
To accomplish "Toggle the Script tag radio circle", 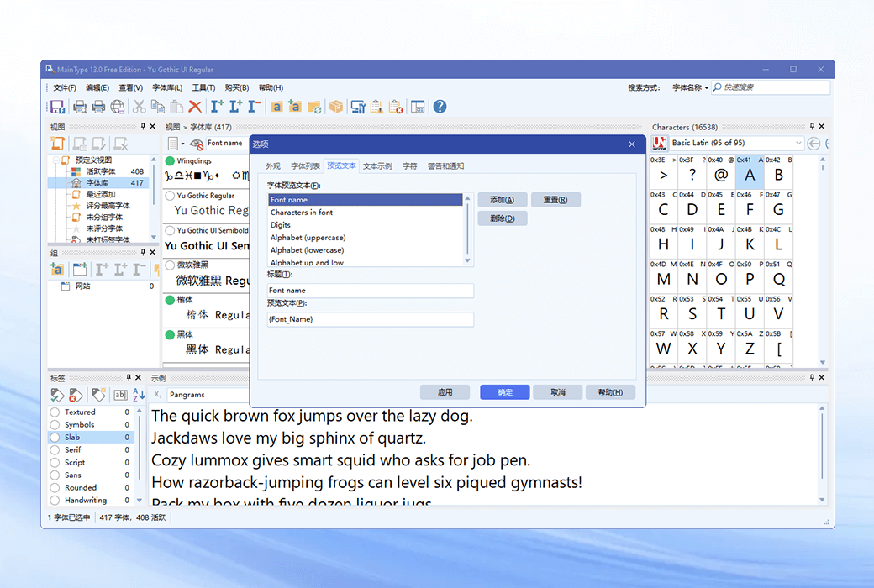I will point(55,463).
